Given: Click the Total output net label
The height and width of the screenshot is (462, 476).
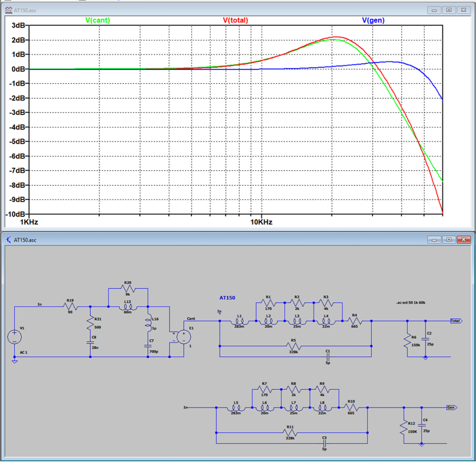Looking at the screenshot, I should click(x=456, y=321).
